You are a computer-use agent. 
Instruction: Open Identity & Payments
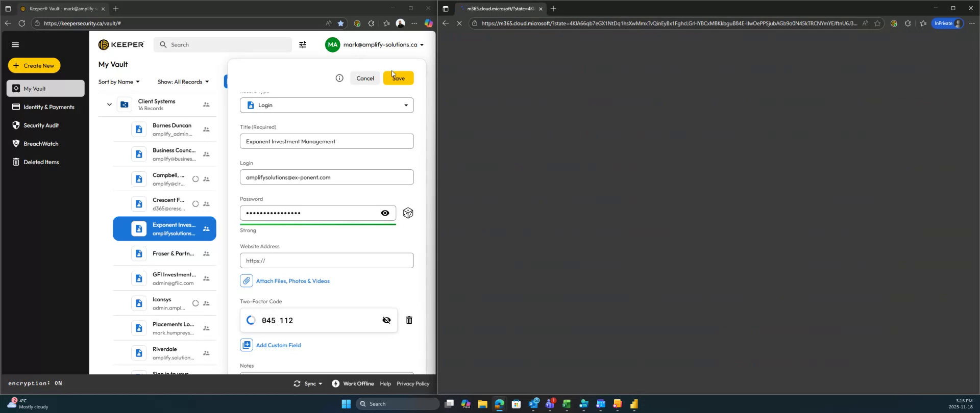(x=45, y=107)
